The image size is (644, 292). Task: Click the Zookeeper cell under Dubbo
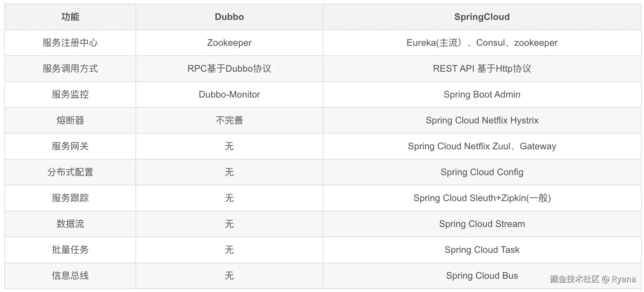tap(229, 43)
